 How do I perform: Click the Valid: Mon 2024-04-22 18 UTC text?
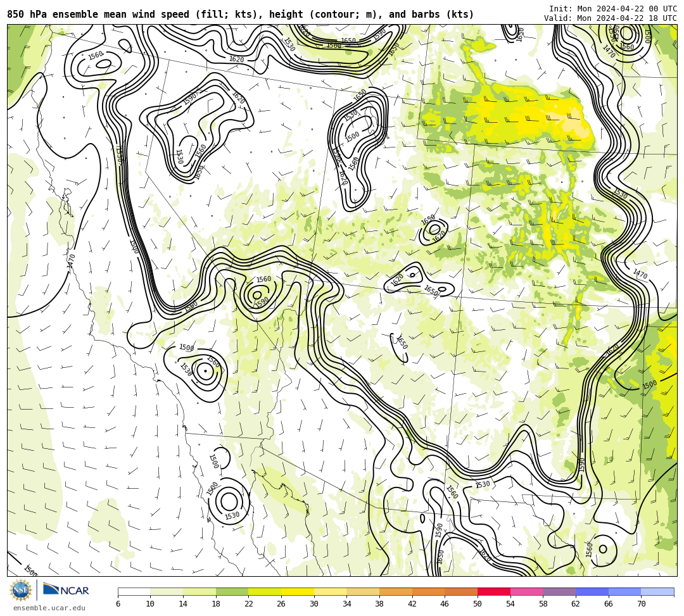click(611, 18)
